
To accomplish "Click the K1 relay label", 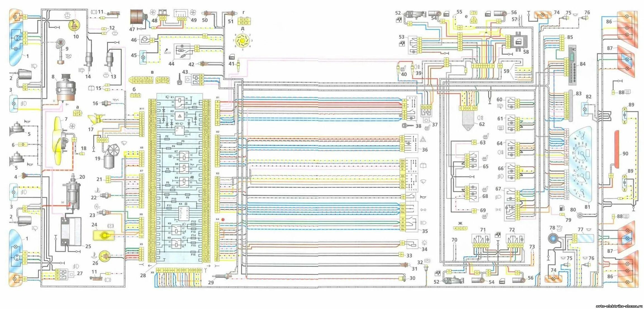I will 172,97.
